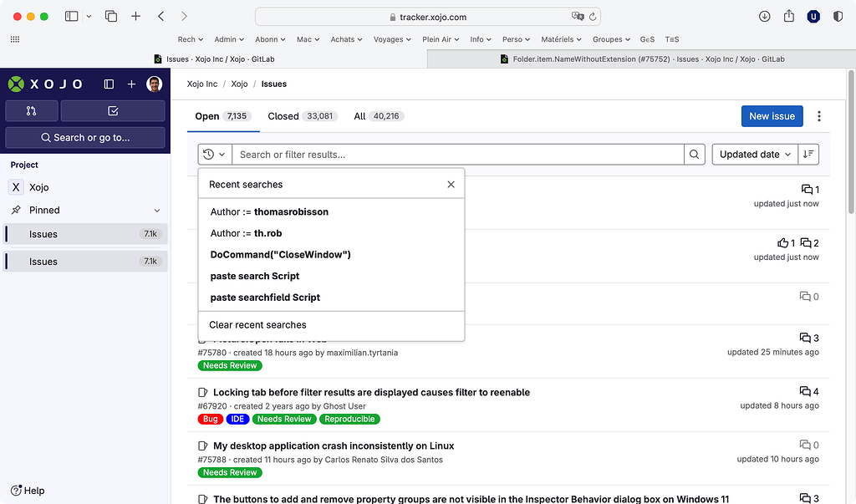Click the create new (+) icon in GitLab sidebar
This screenshot has height=504, width=856.
(130, 84)
